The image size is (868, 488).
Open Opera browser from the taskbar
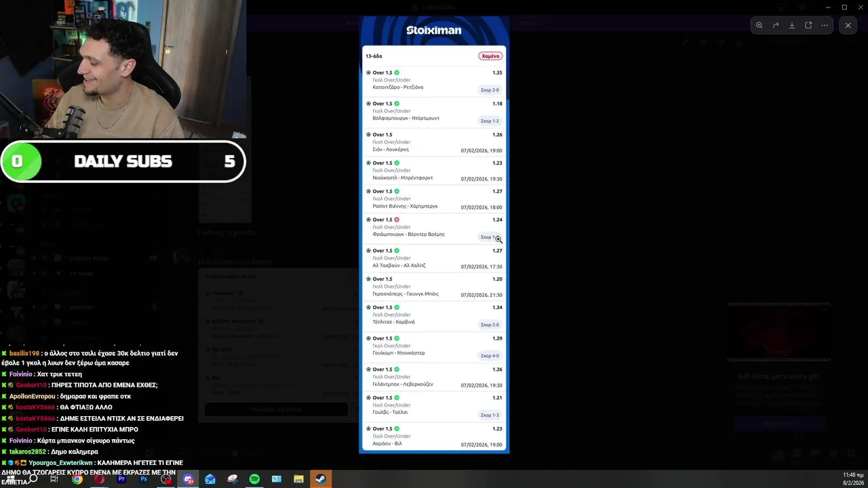pos(100,479)
